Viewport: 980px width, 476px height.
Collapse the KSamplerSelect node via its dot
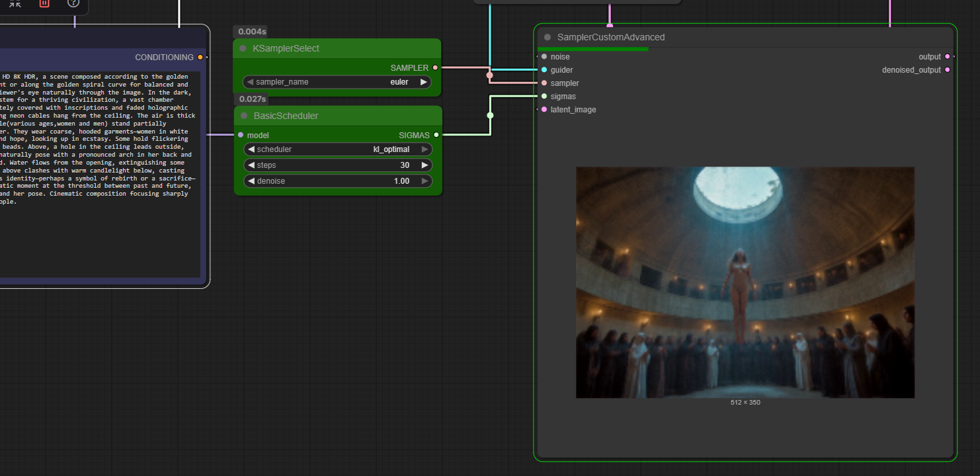pyautogui.click(x=243, y=48)
